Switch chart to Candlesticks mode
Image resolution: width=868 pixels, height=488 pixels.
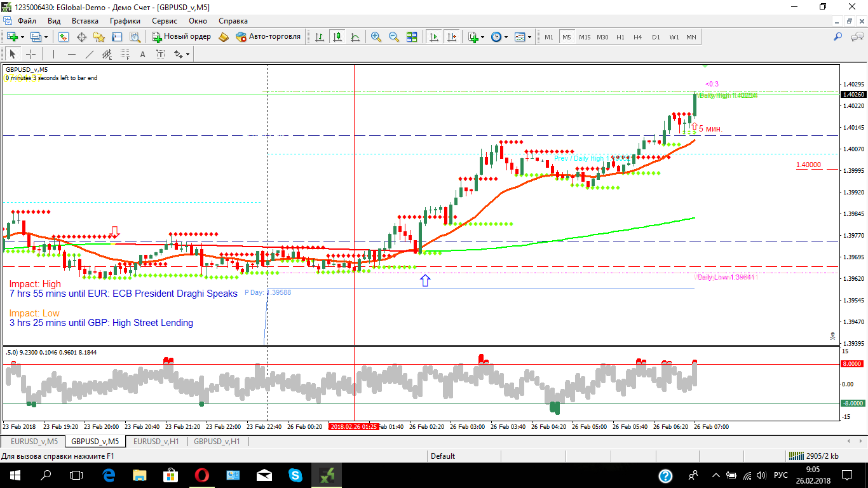coord(337,37)
